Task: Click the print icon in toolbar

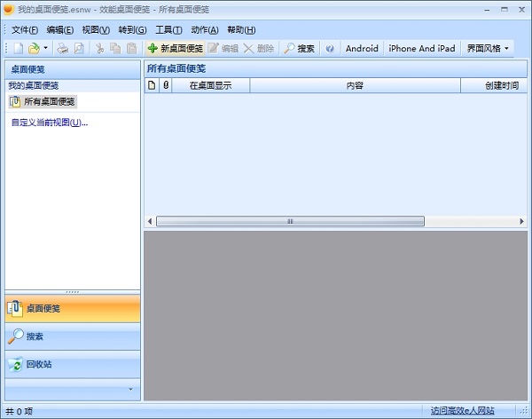Action: pyautogui.click(x=63, y=48)
